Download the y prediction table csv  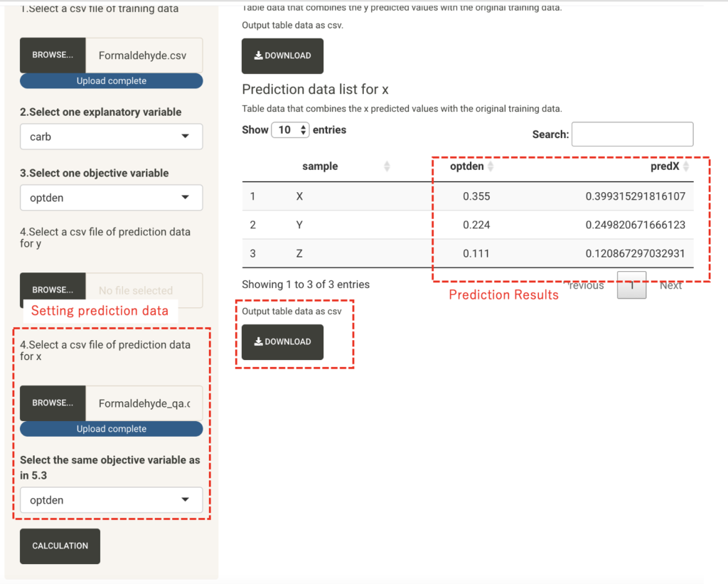[x=282, y=56]
